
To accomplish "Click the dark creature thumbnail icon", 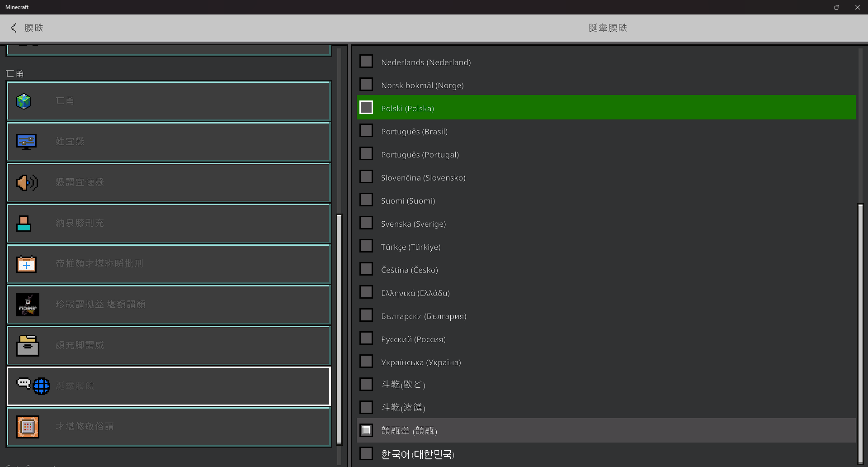I will pyautogui.click(x=28, y=305).
